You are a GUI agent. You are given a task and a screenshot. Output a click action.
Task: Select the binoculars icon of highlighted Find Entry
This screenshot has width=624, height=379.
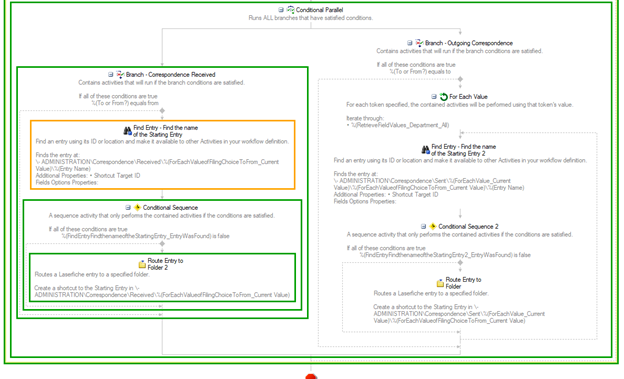[x=127, y=131]
